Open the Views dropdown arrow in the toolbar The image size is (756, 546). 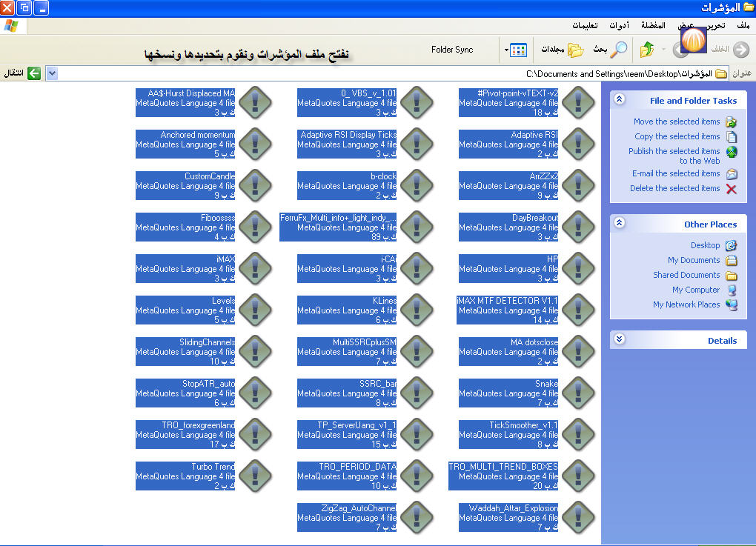(x=507, y=50)
